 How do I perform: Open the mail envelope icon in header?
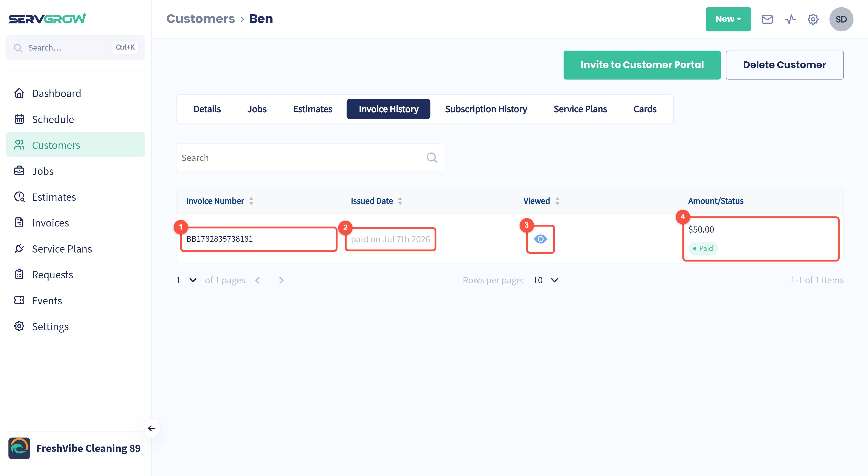[767, 19]
